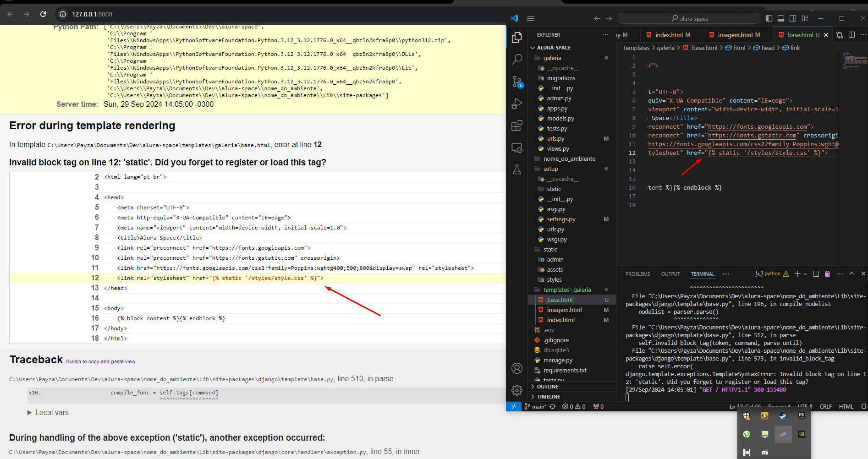
Task: Open VS Code notifications bell
Action: click(863, 407)
